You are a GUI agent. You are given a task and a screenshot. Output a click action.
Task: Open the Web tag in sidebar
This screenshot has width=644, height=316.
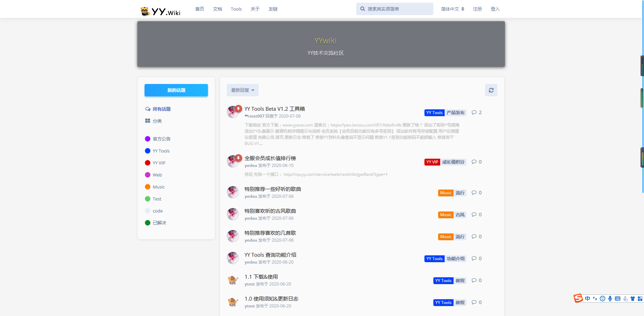click(x=157, y=175)
